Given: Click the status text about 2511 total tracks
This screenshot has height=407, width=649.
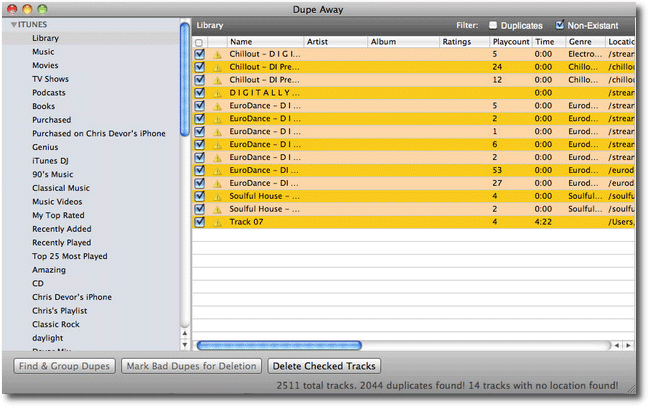Looking at the screenshot, I should tap(447, 385).
